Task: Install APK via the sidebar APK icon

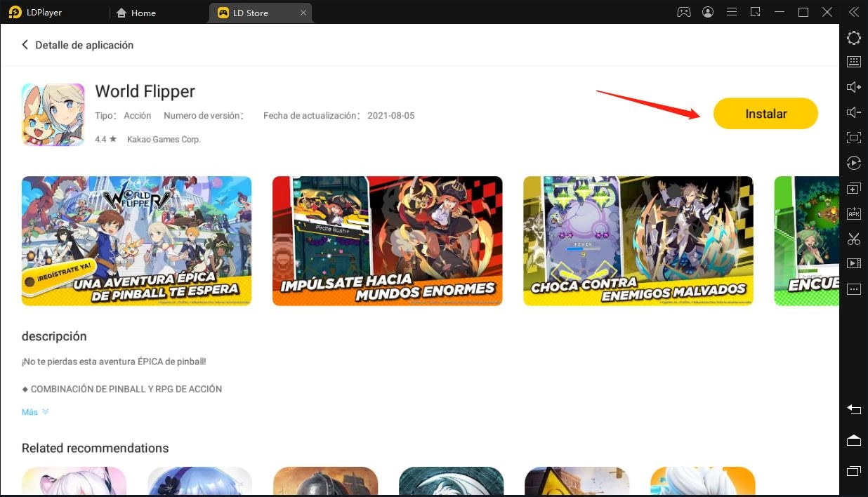Action: tap(854, 213)
